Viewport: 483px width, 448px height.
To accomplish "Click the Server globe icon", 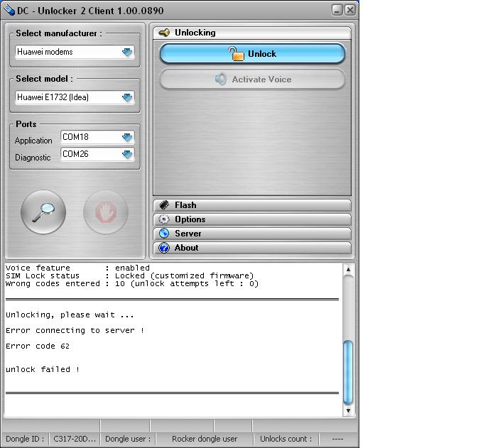I will [164, 234].
